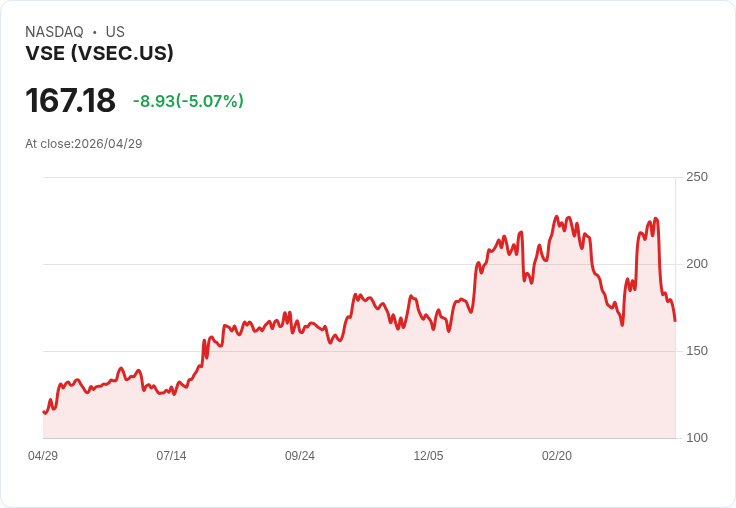Click the 12/05 x-axis date label
This screenshot has width=736, height=508.
coord(428,456)
